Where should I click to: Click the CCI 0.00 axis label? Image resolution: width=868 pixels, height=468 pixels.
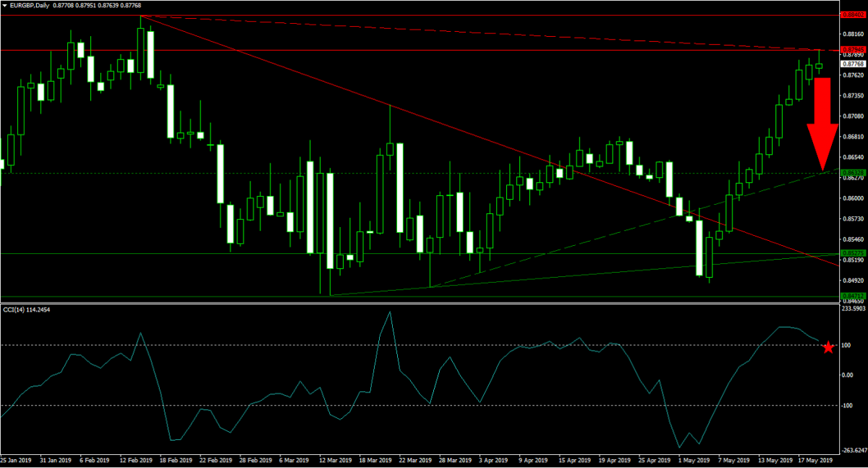(848, 375)
